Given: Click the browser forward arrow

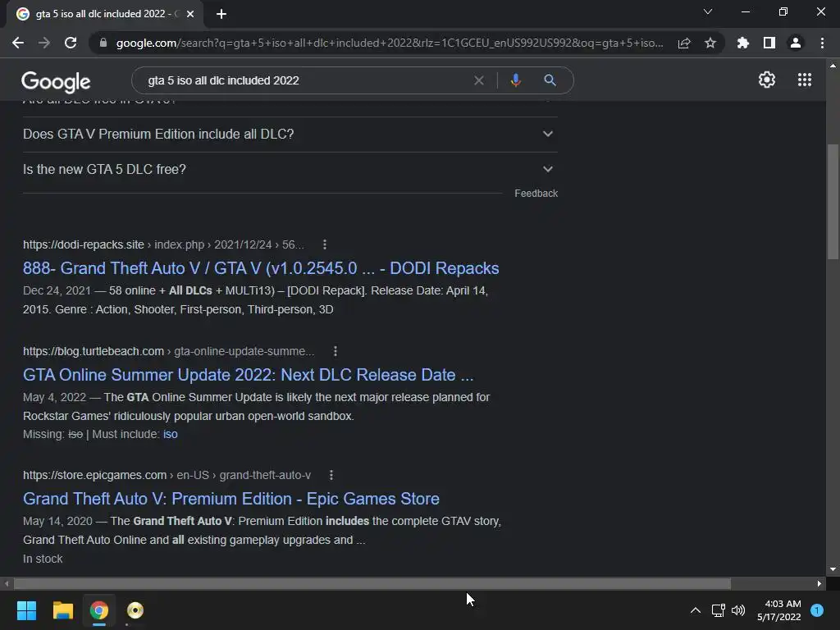Looking at the screenshot, I should (x=44, y=43).
